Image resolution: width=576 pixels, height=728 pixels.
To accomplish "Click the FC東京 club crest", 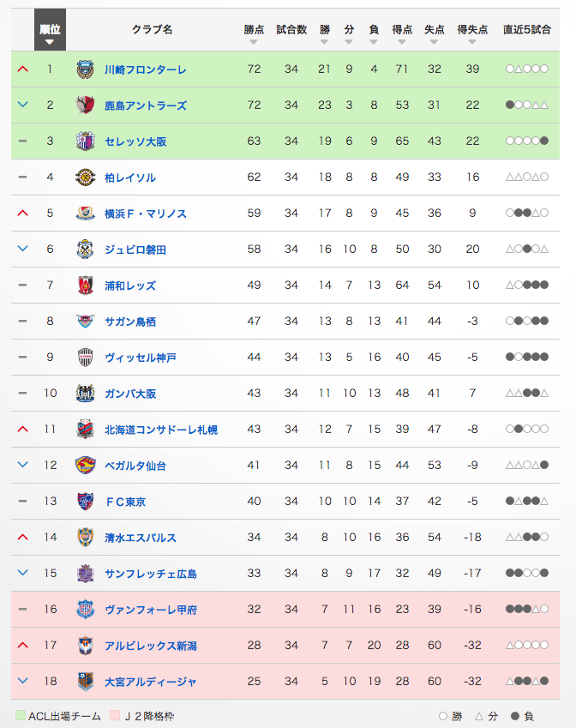I will coord(85,502).
